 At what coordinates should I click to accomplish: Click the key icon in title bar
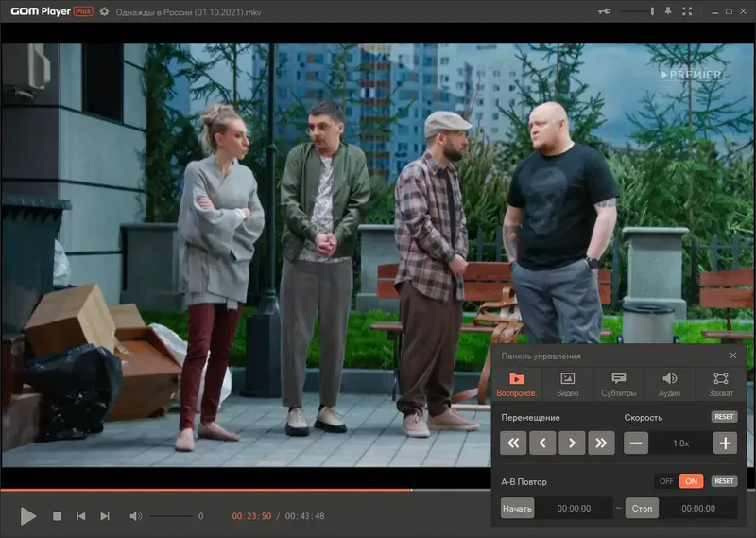coord(604,11)
